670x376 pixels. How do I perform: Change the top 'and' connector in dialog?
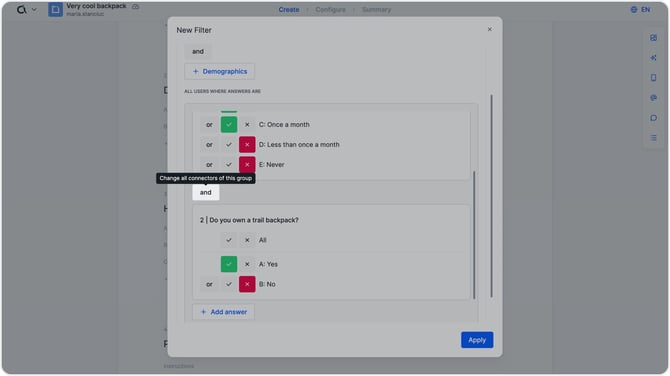coord(198,51)
